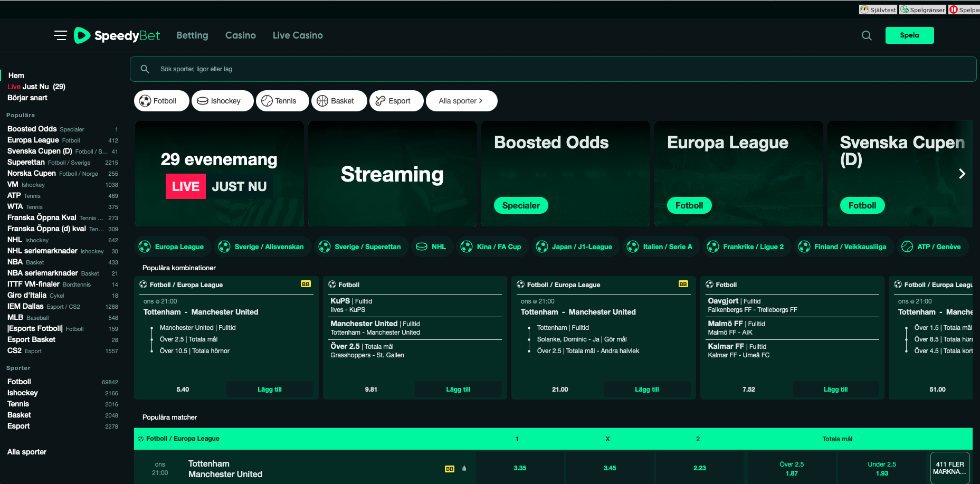Click the header search magnifier icon
980x484 pixels.
[867, 35]
